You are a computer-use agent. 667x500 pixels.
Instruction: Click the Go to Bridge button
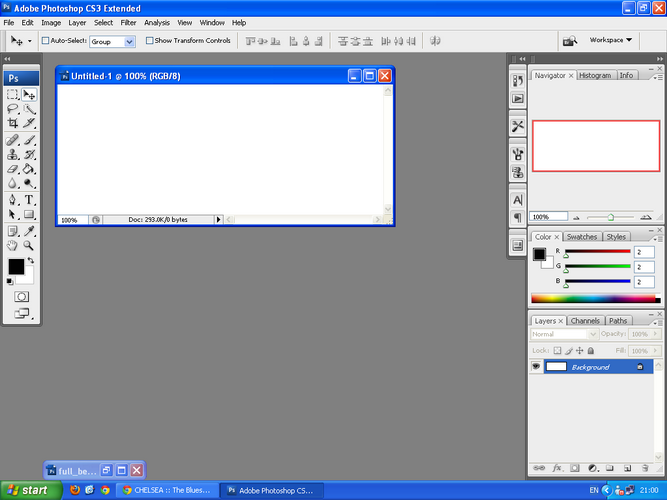pos(570,41)
